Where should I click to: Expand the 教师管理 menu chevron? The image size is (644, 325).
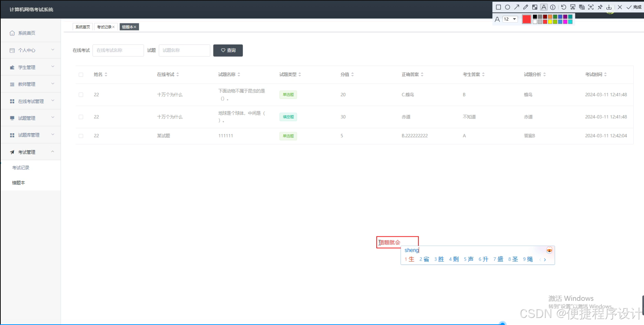[53, 84]
